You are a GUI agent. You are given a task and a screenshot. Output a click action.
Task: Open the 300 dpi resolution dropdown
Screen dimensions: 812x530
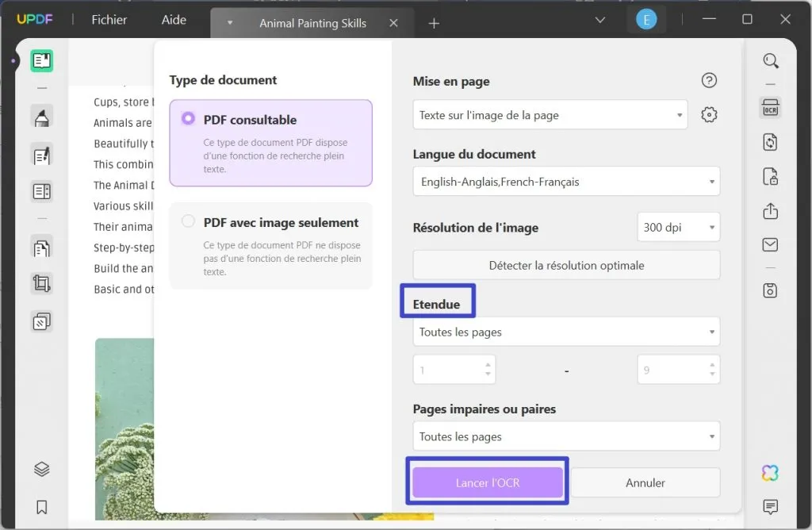(x=678, y=227)
